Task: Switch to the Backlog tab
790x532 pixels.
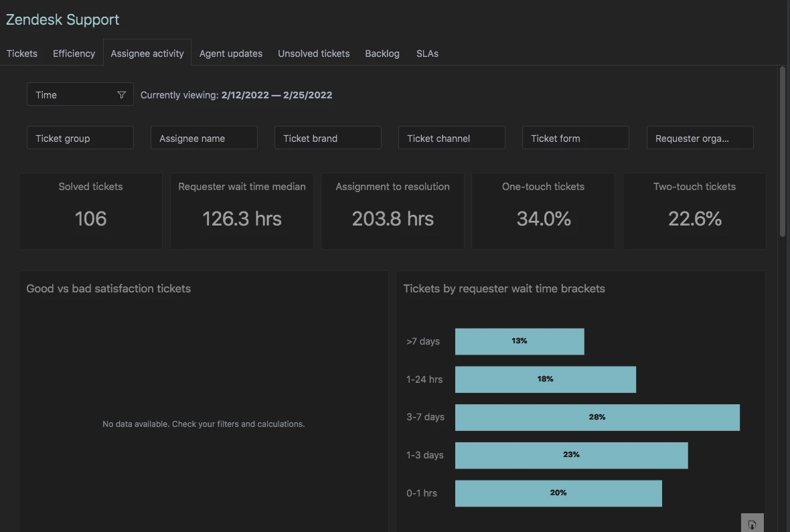Action: pos(382,54)
